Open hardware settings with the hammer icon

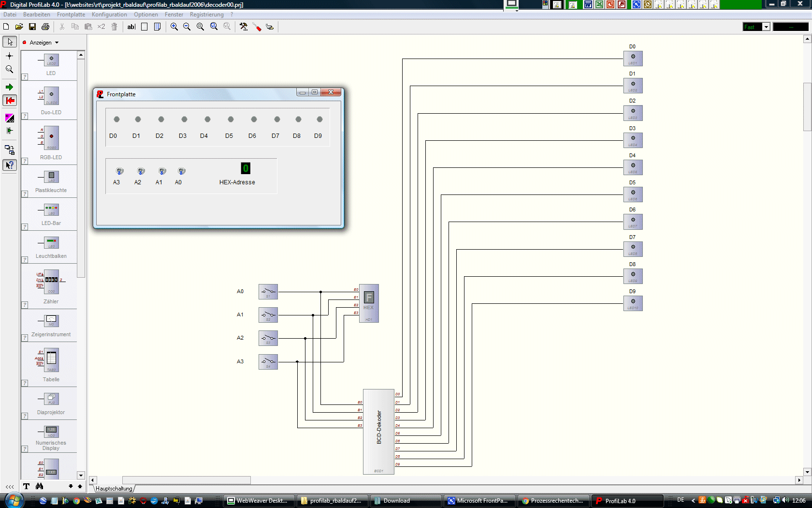(x=244, y=27)
